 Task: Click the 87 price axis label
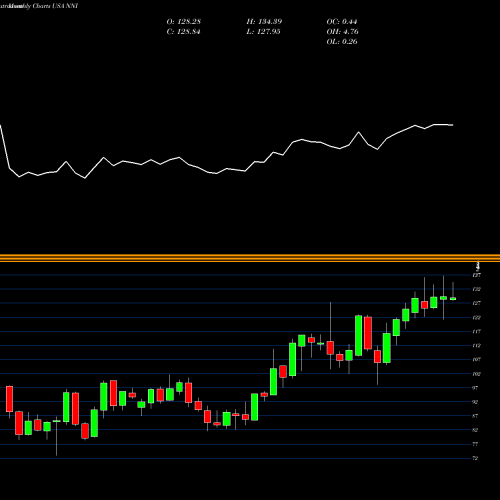point(475,416)
